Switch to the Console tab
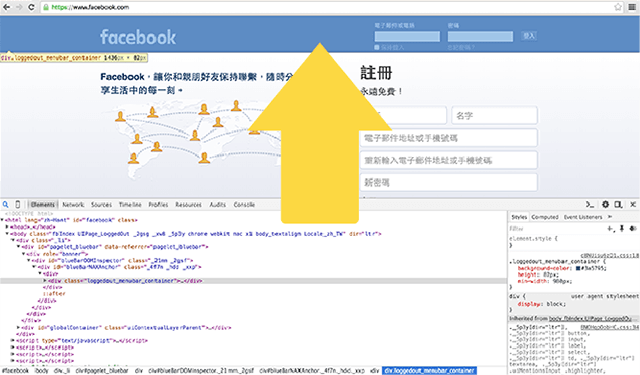This screenshot has width=640, height=375. click(244, 204)
